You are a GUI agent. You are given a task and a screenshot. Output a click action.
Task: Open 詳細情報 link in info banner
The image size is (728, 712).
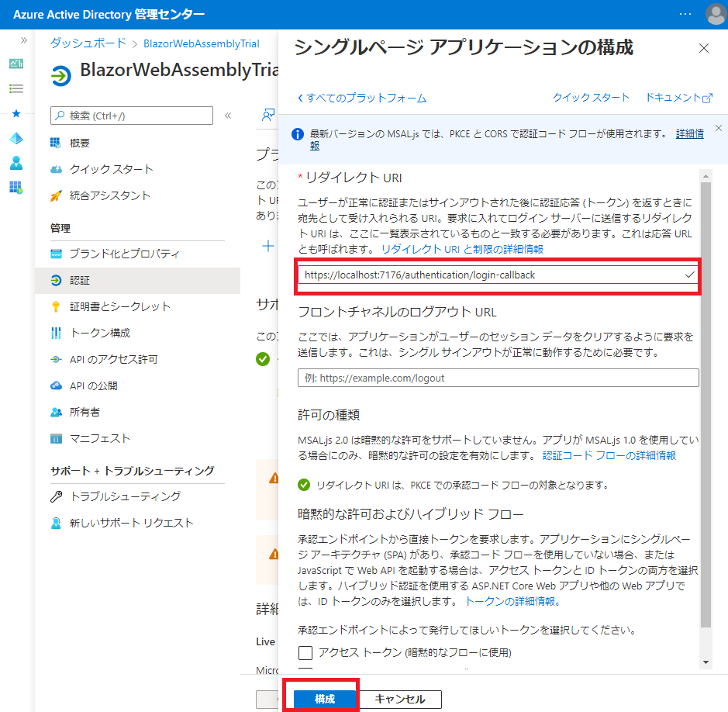click(x=689, y=133)
